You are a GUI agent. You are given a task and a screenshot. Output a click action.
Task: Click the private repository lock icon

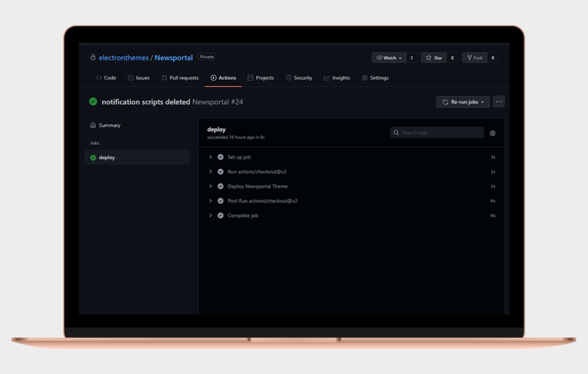[93, 57]
